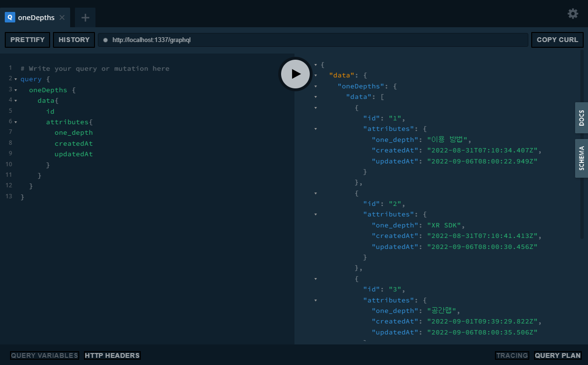
Task: Click the comment text on line 1
Action: tap(95, 69)
